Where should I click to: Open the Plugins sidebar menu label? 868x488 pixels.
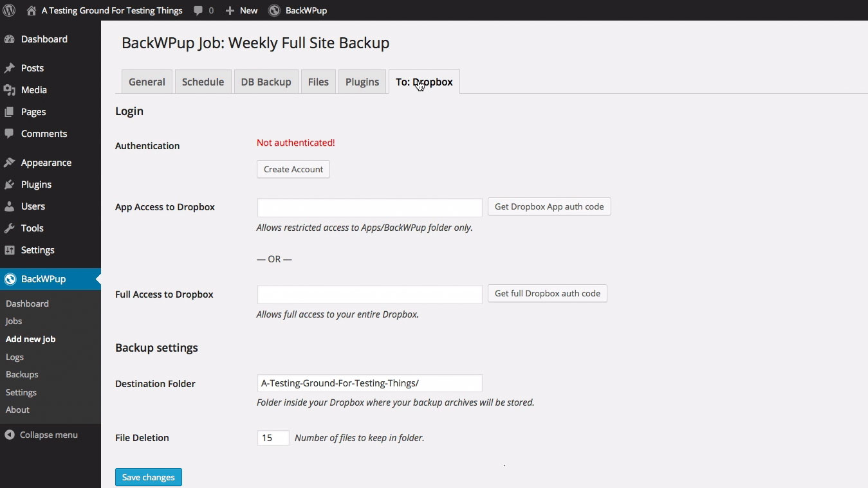(36, 185)
